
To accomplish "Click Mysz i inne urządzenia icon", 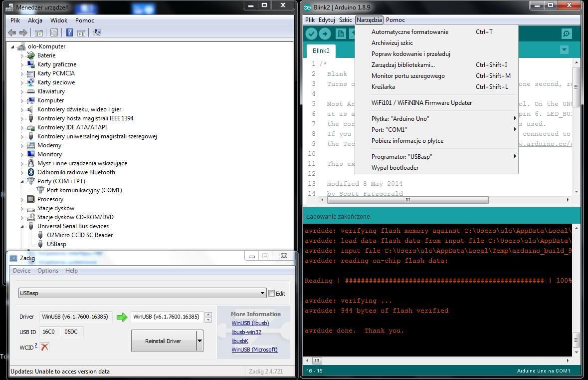I will pyautogui.click(x=31, y=163).
